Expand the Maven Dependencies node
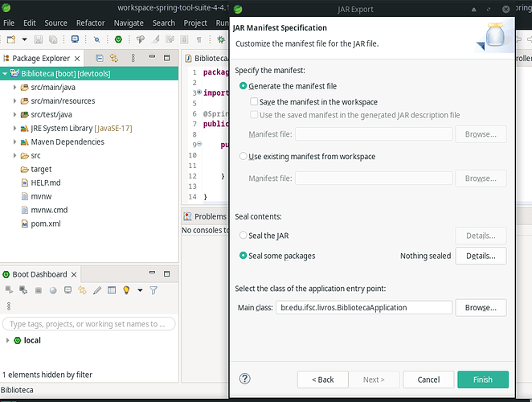 tap(14, 142)
